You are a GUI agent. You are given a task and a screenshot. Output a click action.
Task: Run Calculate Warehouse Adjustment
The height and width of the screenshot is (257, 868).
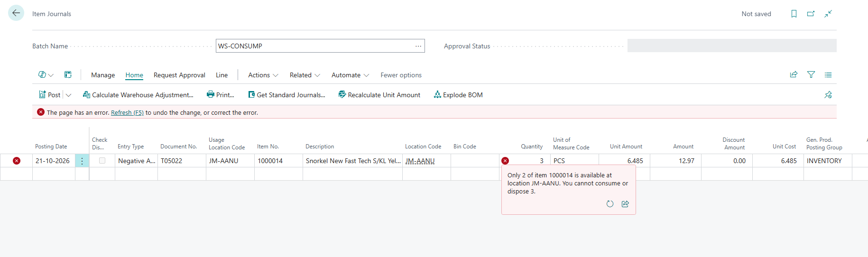pyautogui.click(x=138, y=95)
